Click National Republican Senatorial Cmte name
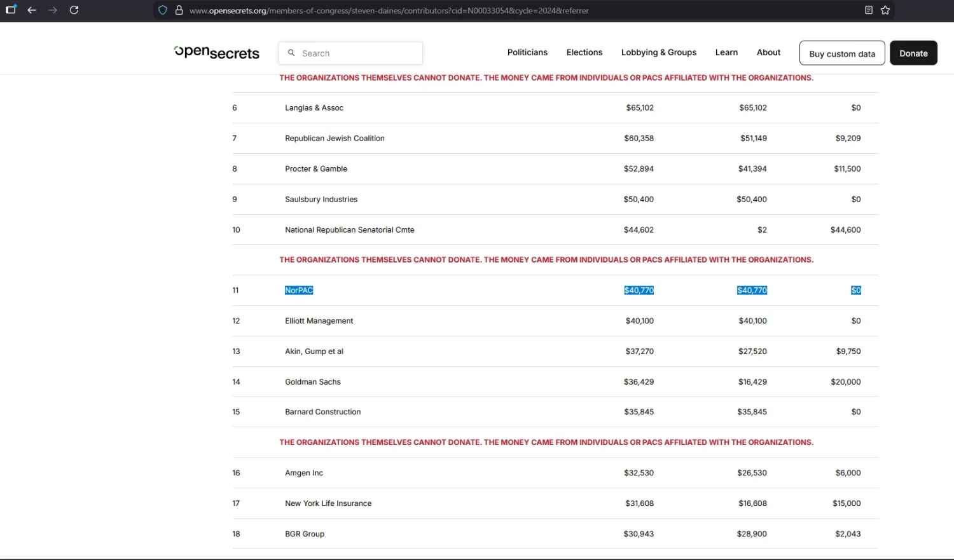Viewport: 954px width, 560px height. tap(350, 230)
